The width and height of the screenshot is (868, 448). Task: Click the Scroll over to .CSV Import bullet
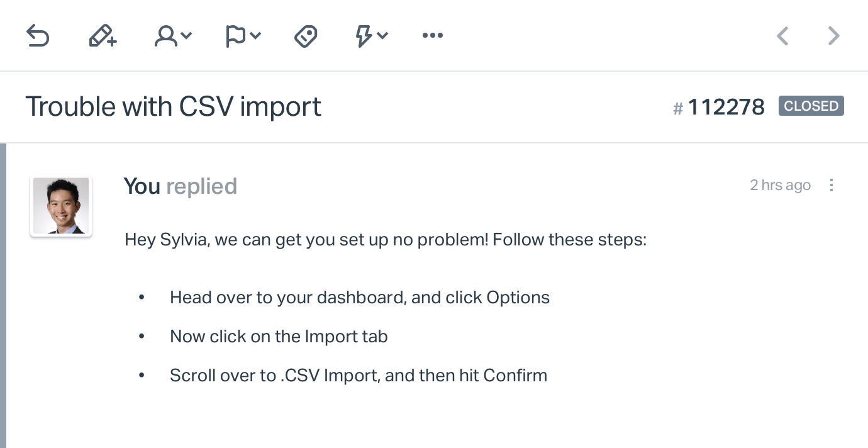(359, 375)
